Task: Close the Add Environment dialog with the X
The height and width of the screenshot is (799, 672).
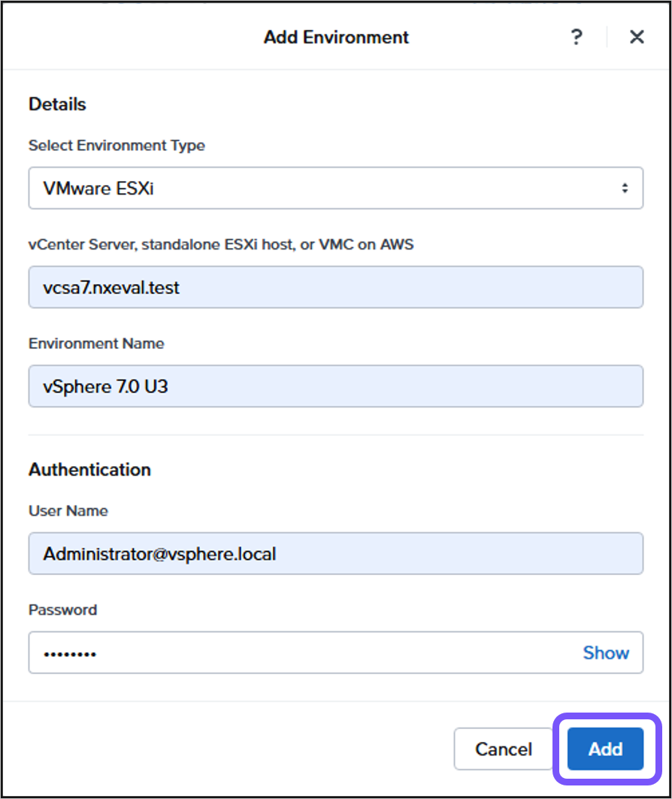Action: click(637, 36)
